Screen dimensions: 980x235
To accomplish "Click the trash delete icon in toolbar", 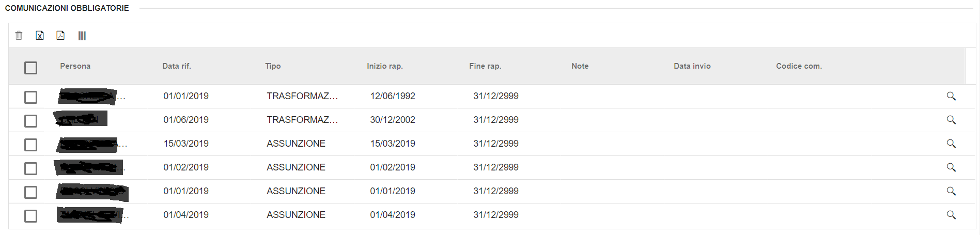I will (19, 36).
